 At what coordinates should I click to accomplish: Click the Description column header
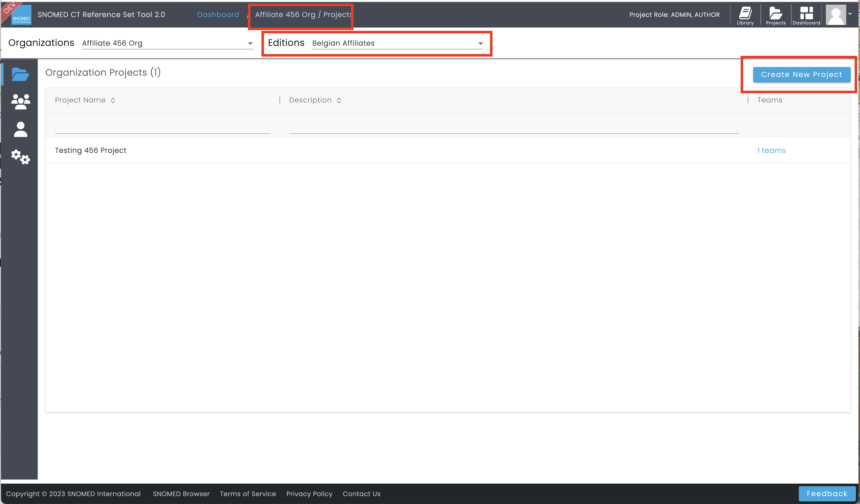(310, 100)
